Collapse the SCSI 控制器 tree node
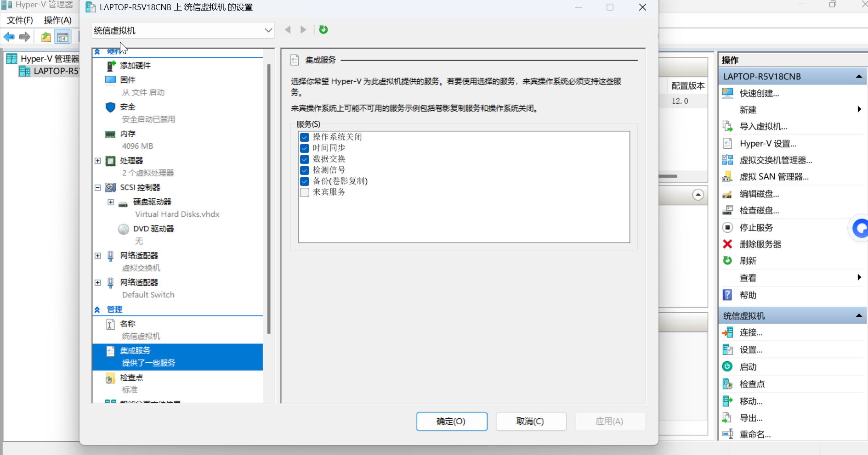Viewport: 868px width, 455px height. pyautogui.click(x=98, y=187)
